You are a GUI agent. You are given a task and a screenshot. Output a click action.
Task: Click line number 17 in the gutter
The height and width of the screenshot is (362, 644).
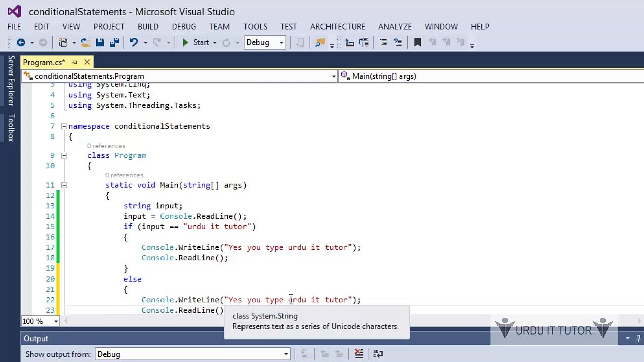click(x=50, y=247)
